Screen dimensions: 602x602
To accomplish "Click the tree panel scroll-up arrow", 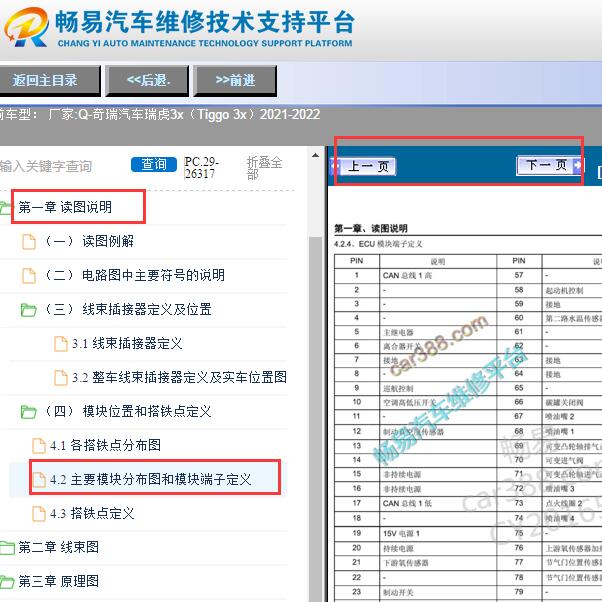I will pyautogui.click(x=316, y=155).
